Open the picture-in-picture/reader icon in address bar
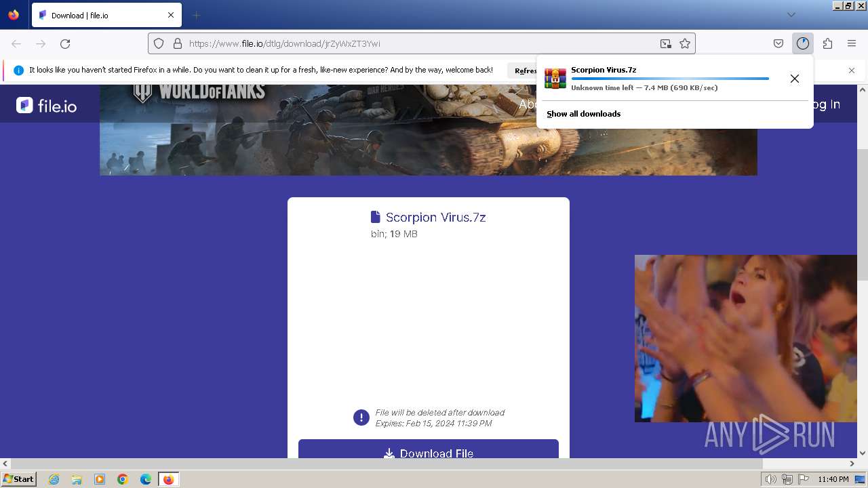Viewport: 868px width, 488px height. click(x=666, y=43)
